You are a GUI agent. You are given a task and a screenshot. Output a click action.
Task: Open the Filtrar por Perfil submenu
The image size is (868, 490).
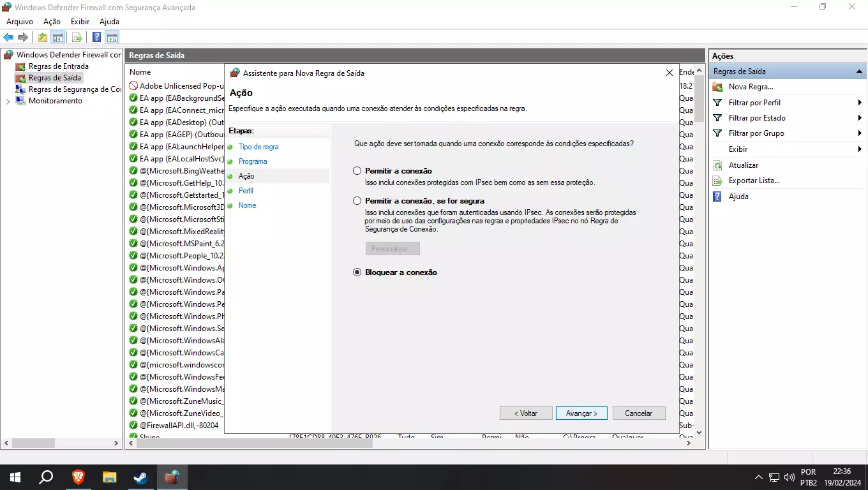coord(788,102)
